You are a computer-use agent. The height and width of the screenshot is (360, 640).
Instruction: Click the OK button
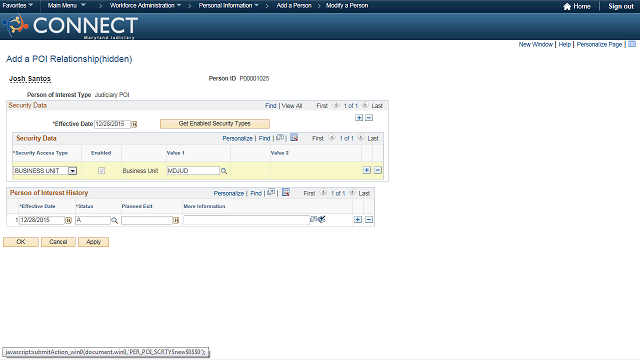[21, 242]
